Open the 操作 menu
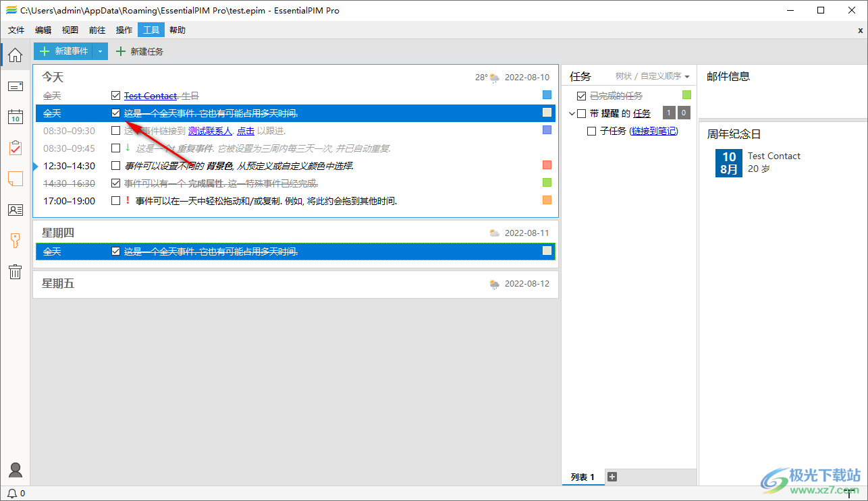868x501 pixels. click(x=124, y=30)
